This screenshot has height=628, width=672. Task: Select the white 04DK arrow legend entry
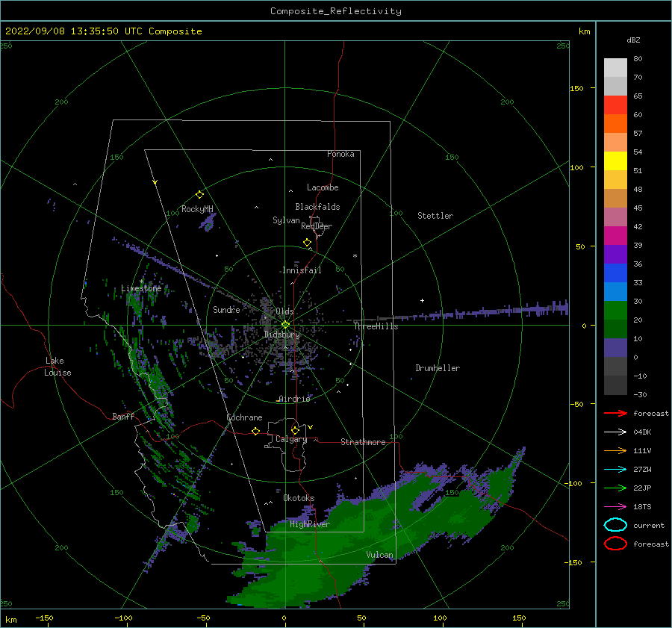click(x=615, y=432)
